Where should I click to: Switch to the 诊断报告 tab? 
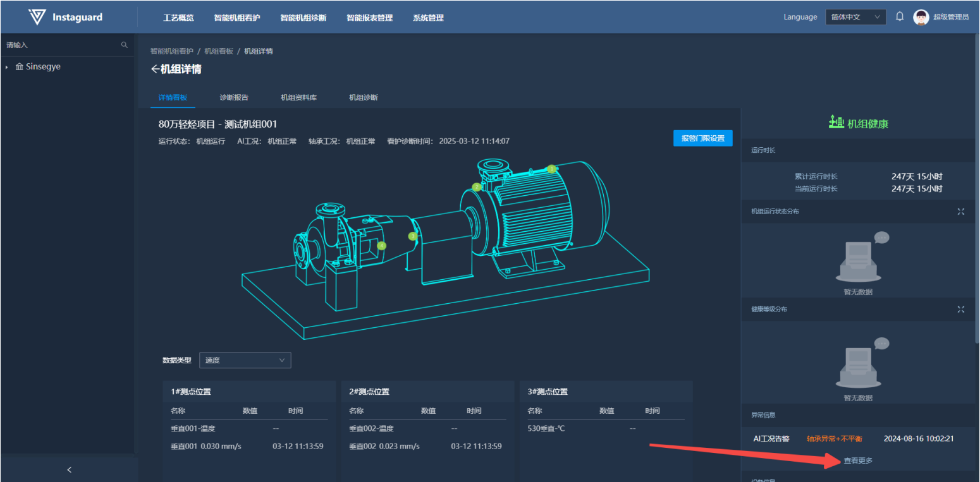tap(234, 98)
